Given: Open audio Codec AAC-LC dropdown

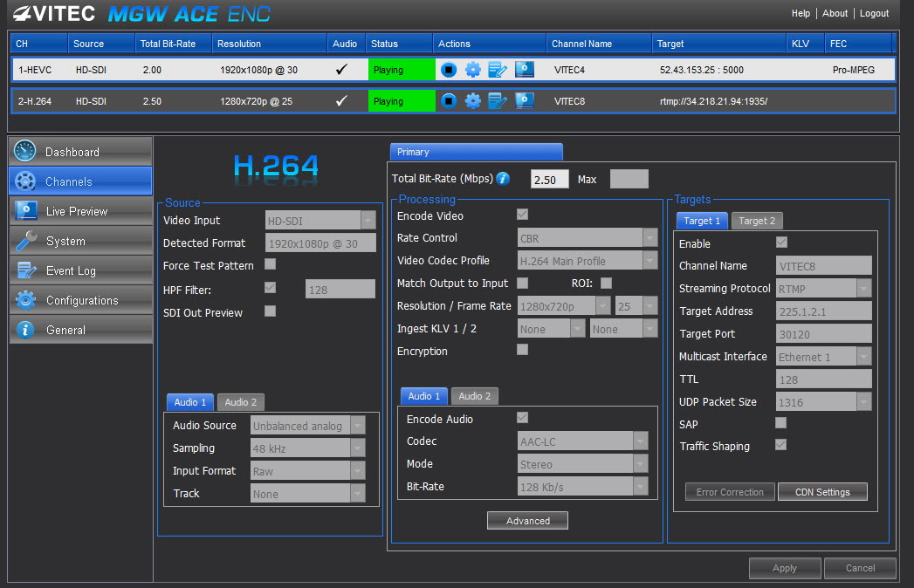Looking at the screenshot, I should (x=583, y=441).
